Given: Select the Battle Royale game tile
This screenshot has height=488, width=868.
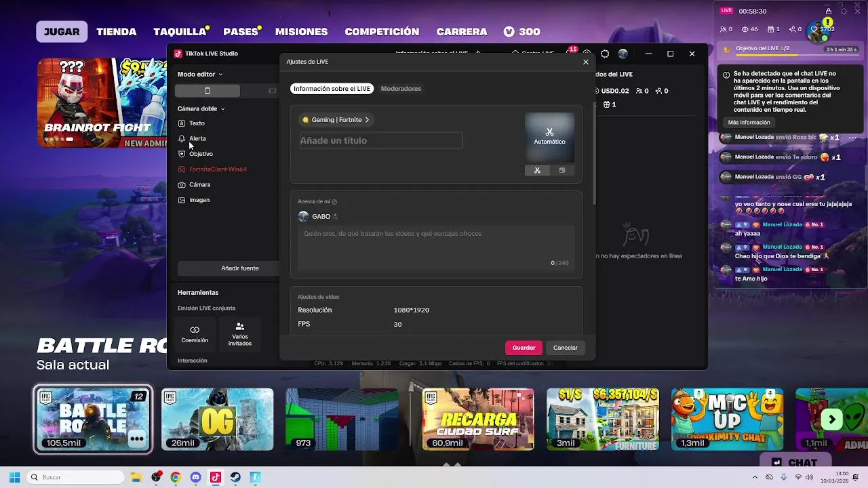Looking at the screenshot, I should tap(93, 419).
